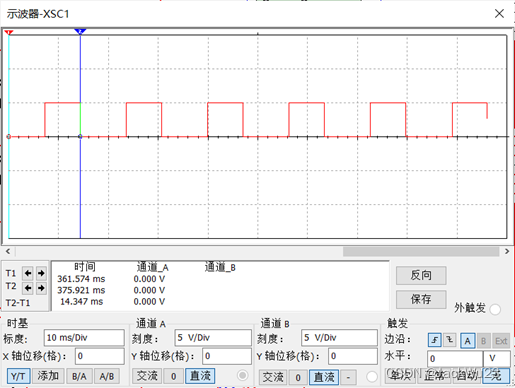Switch to B/A display mode

point(79,376)
